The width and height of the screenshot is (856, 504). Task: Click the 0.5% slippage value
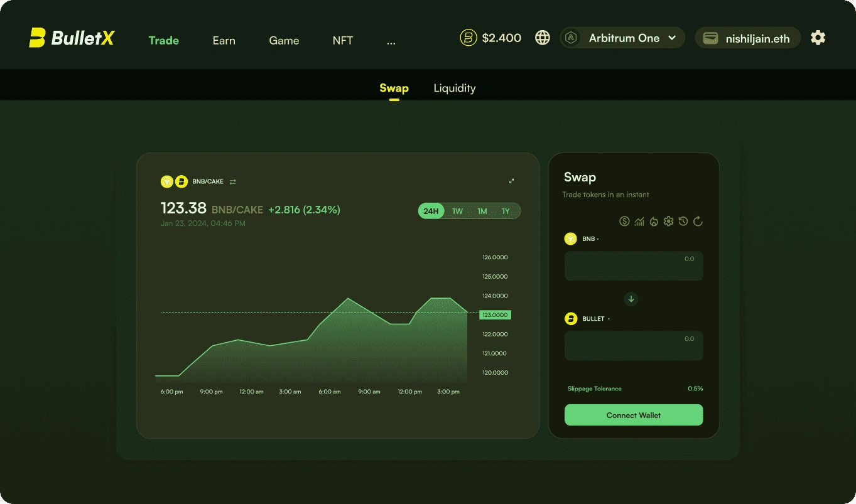(x=695, y=389)
